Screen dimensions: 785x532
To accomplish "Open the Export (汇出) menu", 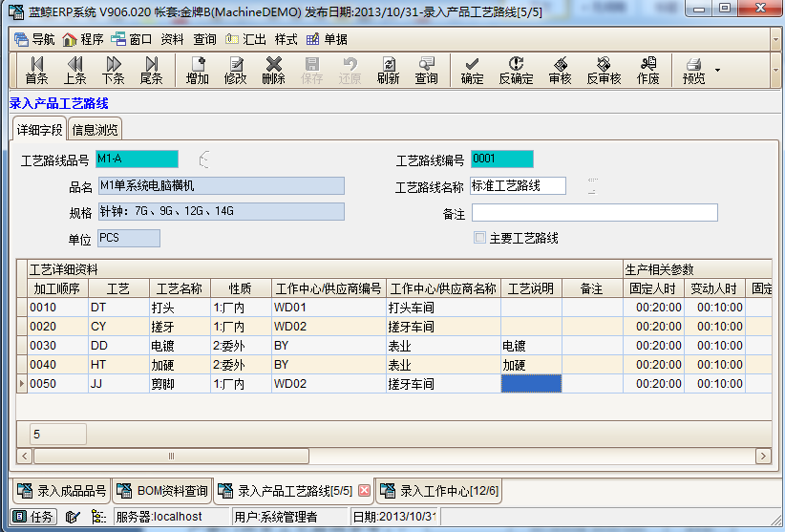I will pyautogui.click(x=245, y=39).
